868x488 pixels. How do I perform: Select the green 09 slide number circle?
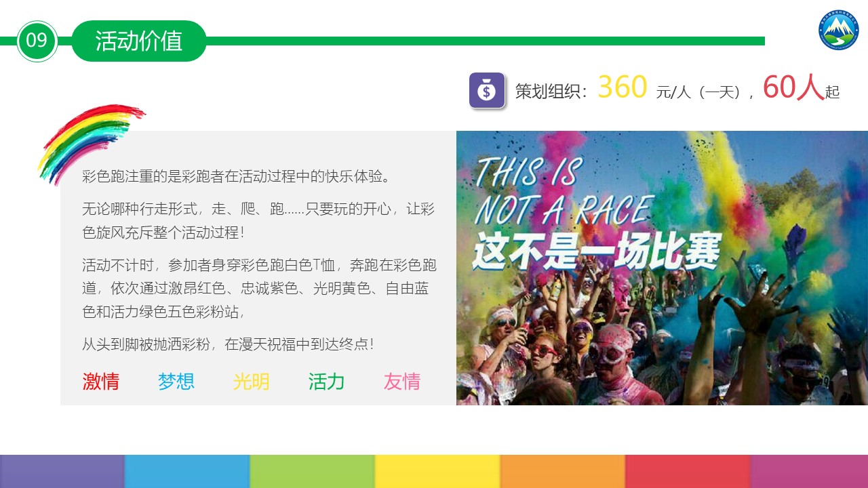pyautogui.click(x=37, y=41)
